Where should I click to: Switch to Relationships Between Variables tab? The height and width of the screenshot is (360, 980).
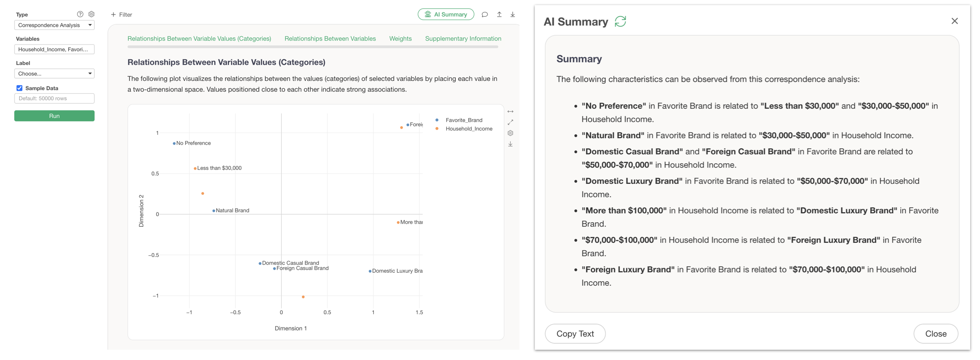pyautogui.click(x=330, y=38)
